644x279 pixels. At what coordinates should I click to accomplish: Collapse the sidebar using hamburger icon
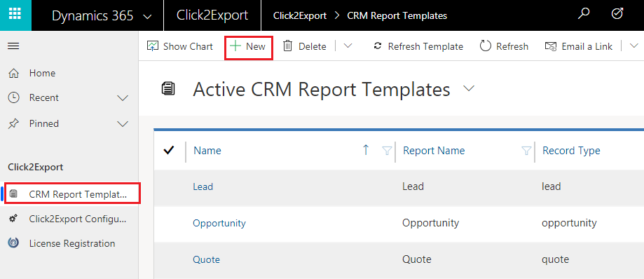pyautogui.click(x=13, y=46)
